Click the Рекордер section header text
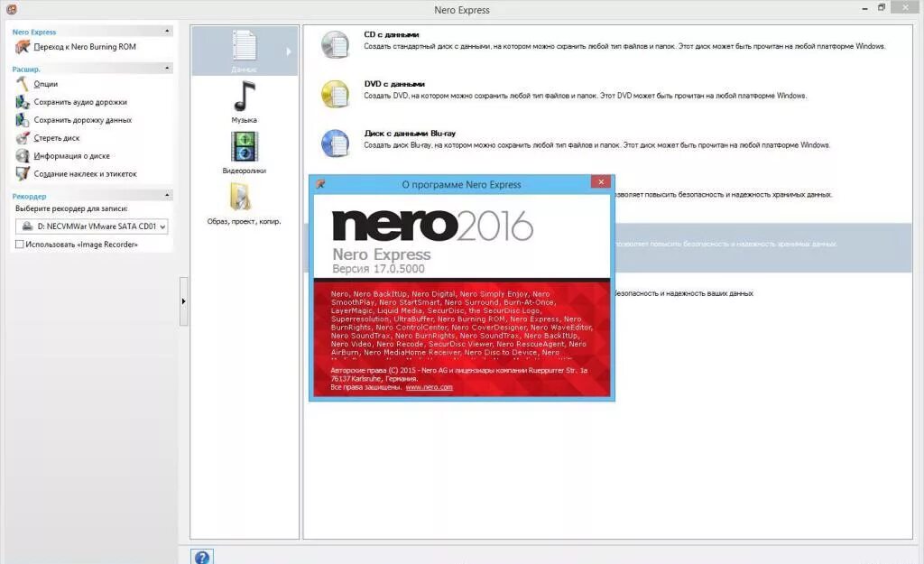The width and height of the screenshot is (924, 564). [29, 196]
